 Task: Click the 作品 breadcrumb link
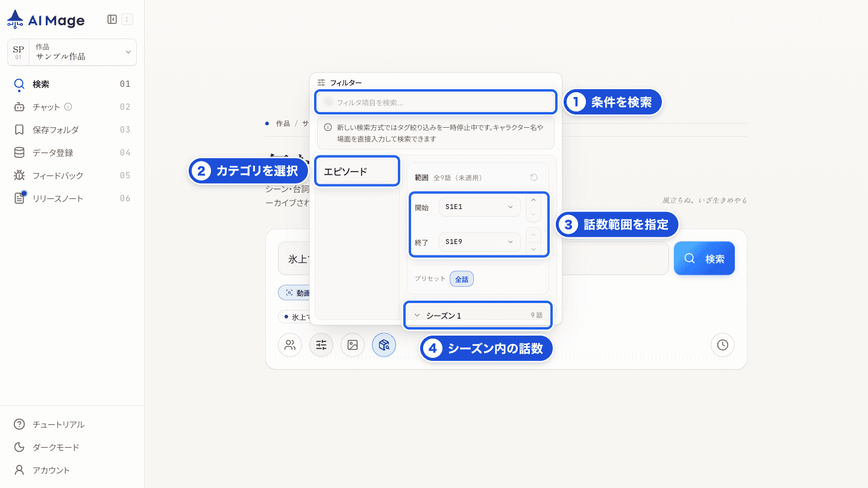pos(283,124)
